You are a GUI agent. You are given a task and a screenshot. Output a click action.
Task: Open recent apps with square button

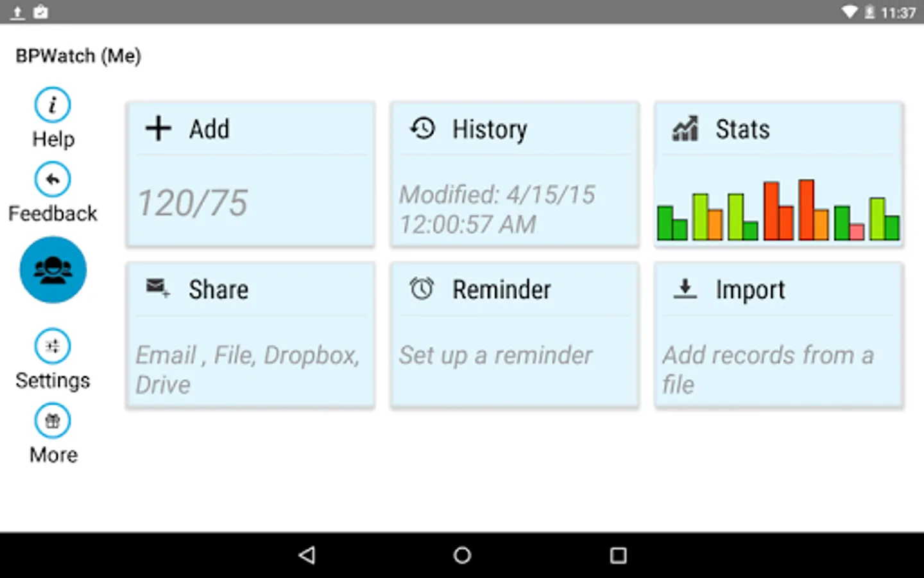pos(618,556)
